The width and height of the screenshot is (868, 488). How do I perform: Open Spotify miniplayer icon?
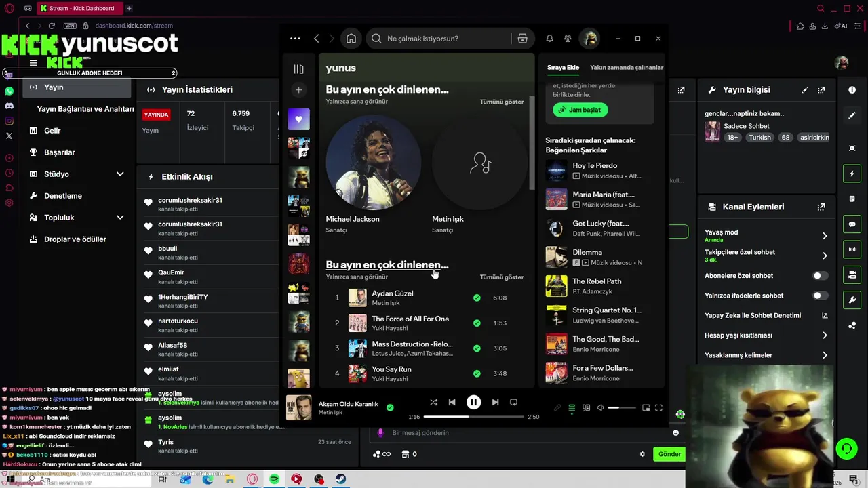pos(646,407)
